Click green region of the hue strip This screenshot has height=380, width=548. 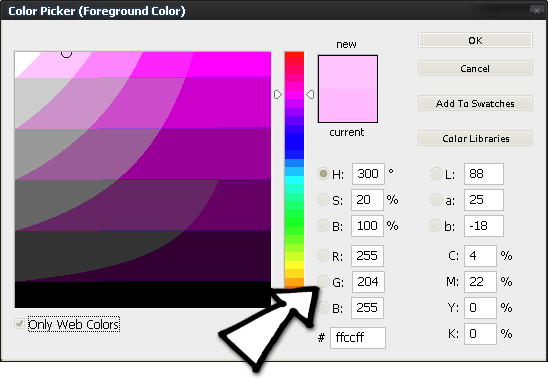coord(294,222)
